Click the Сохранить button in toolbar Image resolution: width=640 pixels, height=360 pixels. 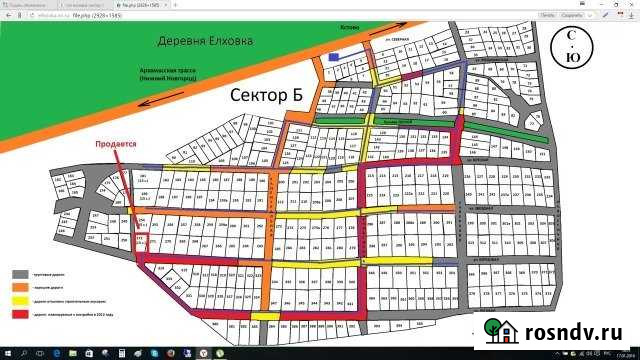coord(571,16)
